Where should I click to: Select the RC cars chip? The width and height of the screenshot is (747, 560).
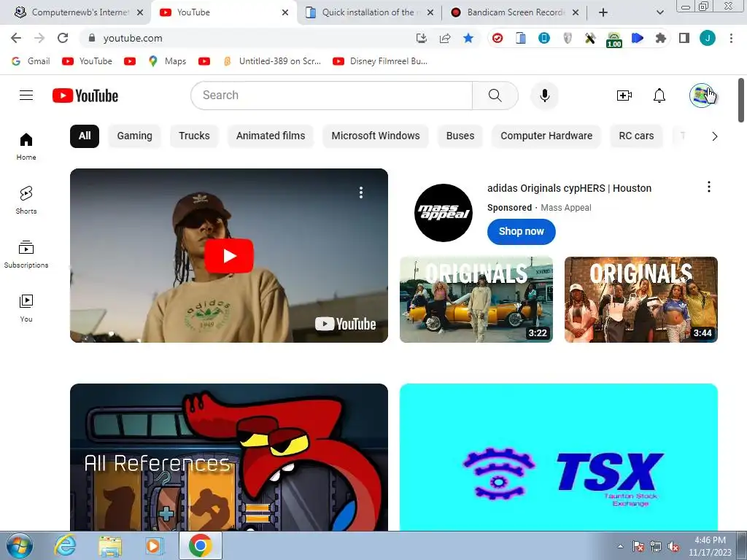pos(636,136)
